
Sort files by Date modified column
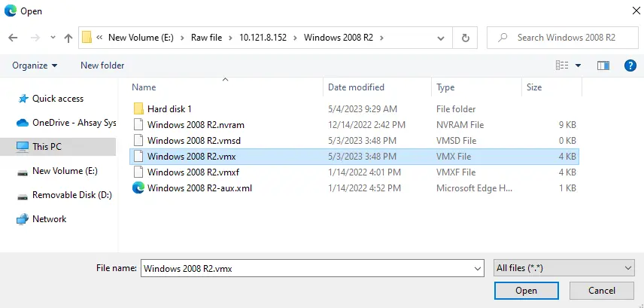pyautogui.click(x=356, y=87)
